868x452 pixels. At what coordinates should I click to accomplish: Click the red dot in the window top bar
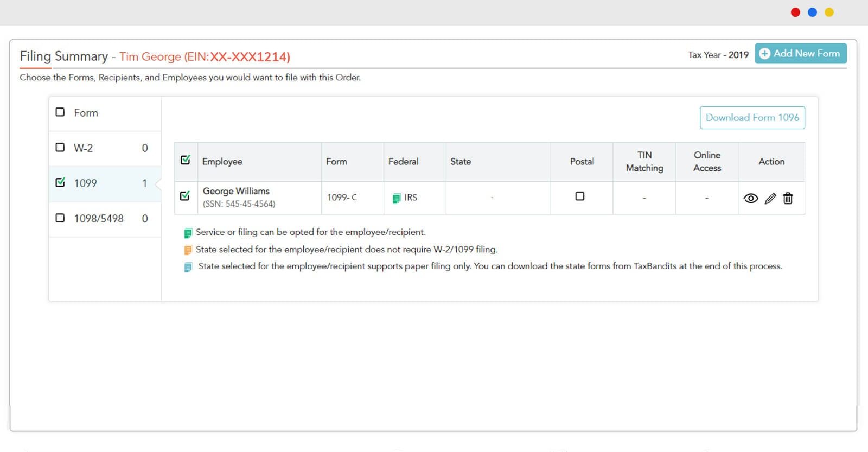795,12
